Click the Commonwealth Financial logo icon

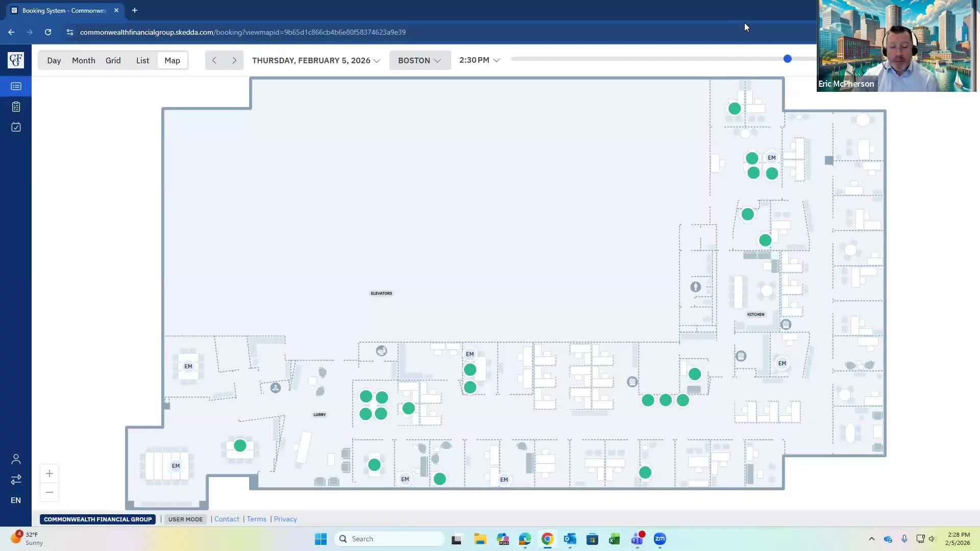16,60
